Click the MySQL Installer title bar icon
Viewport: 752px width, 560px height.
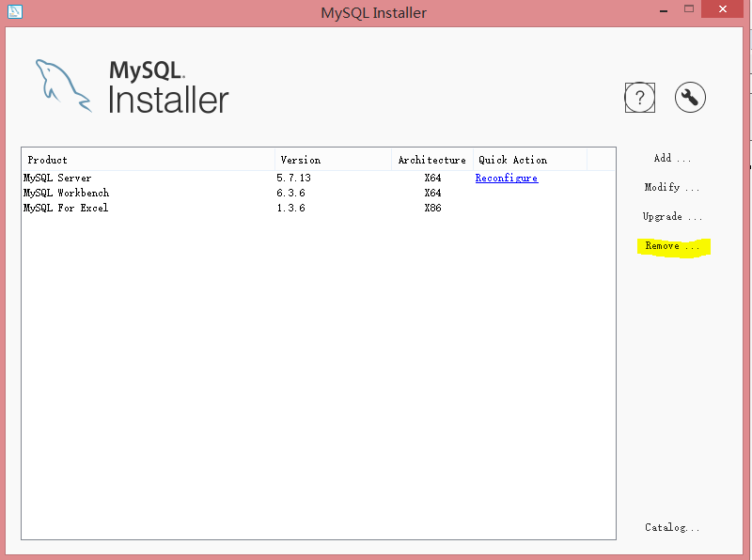15,11
